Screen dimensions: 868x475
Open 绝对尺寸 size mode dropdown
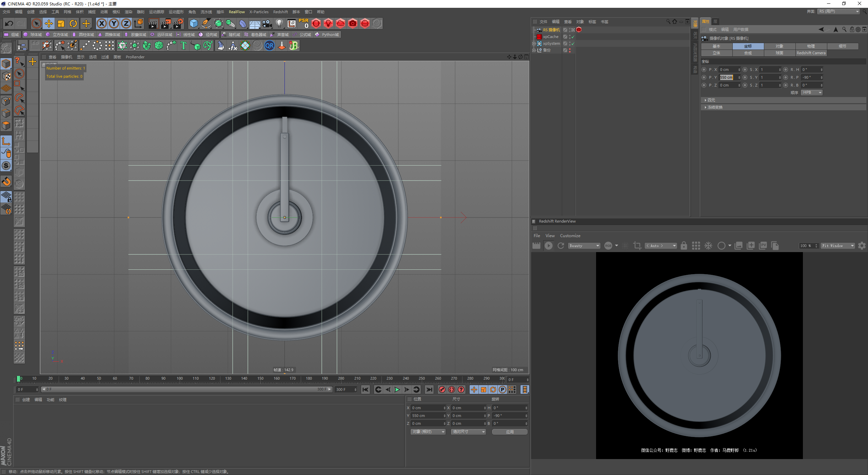469,432
